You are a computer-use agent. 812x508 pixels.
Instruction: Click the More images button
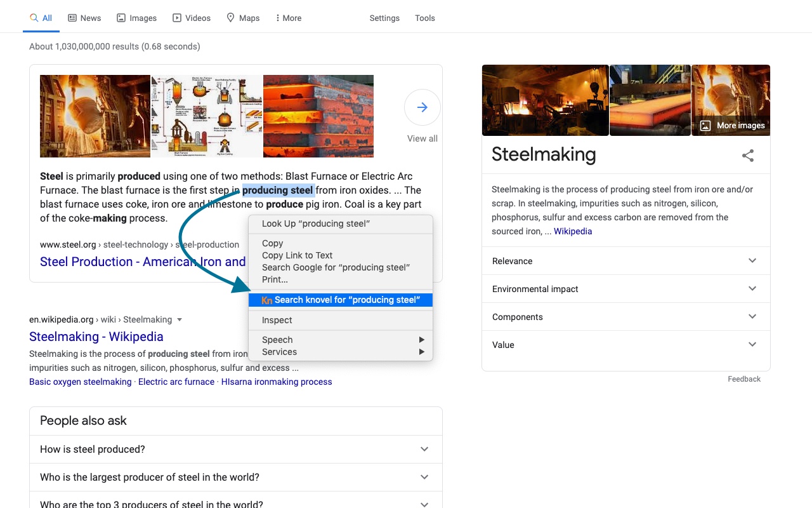tap(732, 126)
